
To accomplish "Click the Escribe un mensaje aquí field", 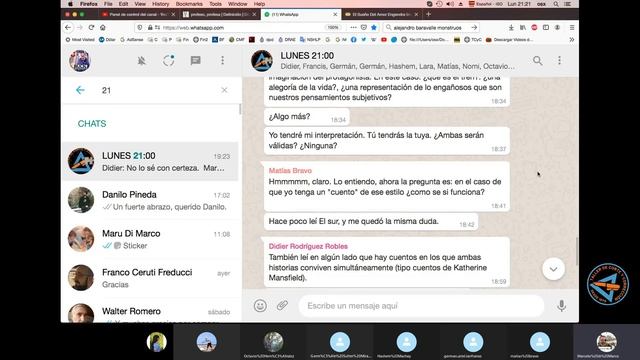I will point(421,306).
